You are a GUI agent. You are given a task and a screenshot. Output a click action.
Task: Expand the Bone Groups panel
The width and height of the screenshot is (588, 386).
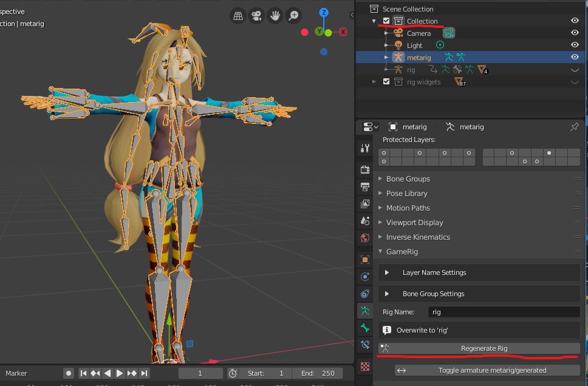[x=380, y=179]
